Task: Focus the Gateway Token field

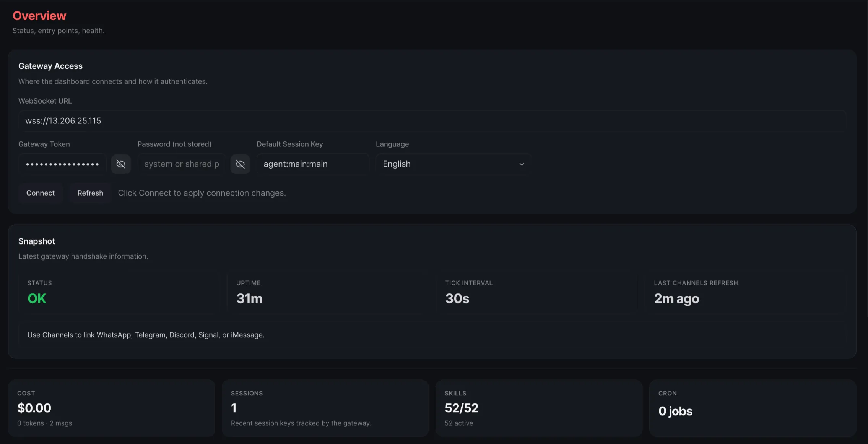Action: pos(63,164)
